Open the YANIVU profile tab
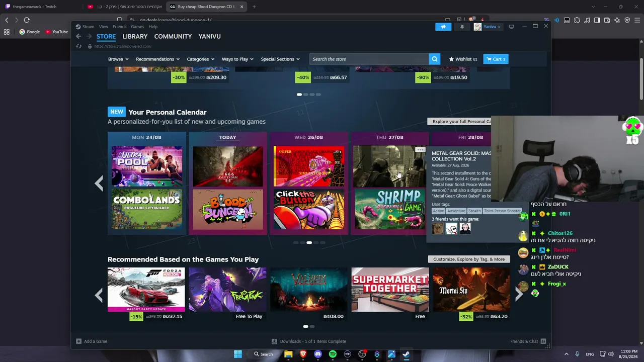644x362 pixels. [x=210, y=36]
